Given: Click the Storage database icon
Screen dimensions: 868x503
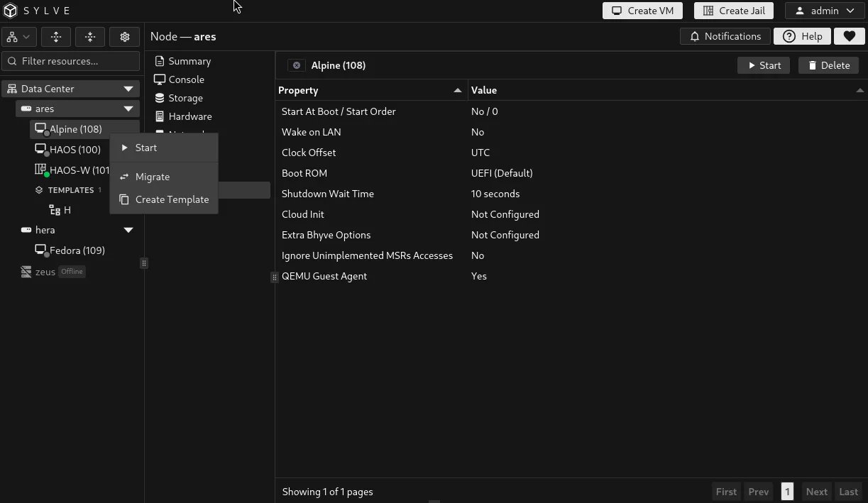Looking at the screenshot, I should click(x=160, y=98).
